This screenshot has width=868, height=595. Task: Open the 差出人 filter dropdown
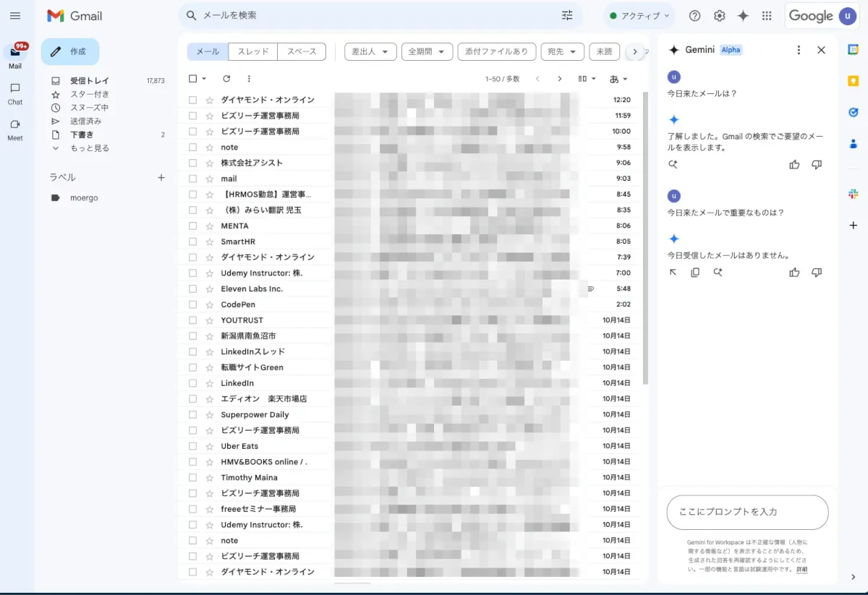[370, 52]
